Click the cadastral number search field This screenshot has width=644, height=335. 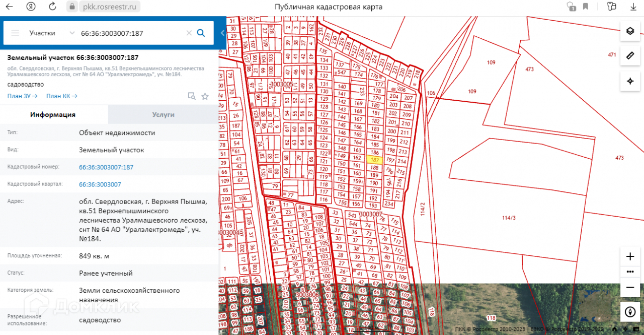131,33
